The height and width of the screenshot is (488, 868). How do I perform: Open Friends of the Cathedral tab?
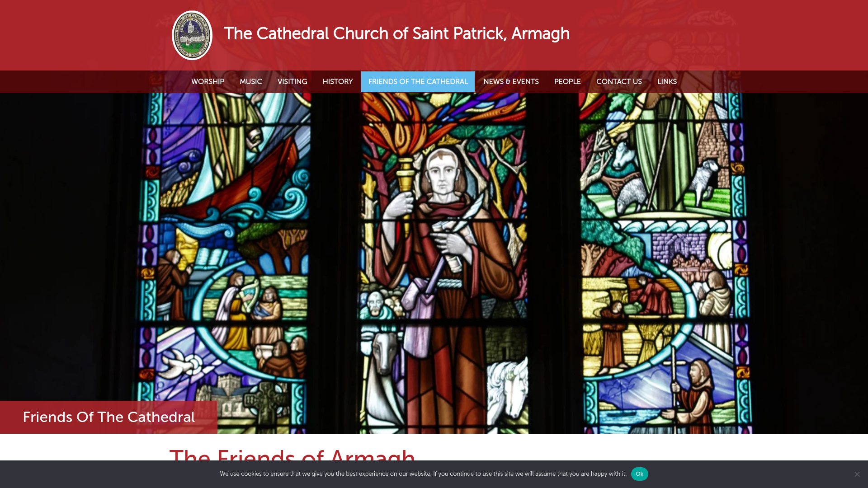(418, 82)
